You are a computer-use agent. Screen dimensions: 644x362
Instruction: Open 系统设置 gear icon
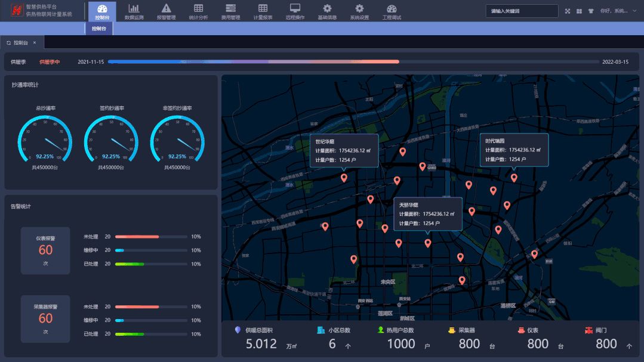click(359, 8)
